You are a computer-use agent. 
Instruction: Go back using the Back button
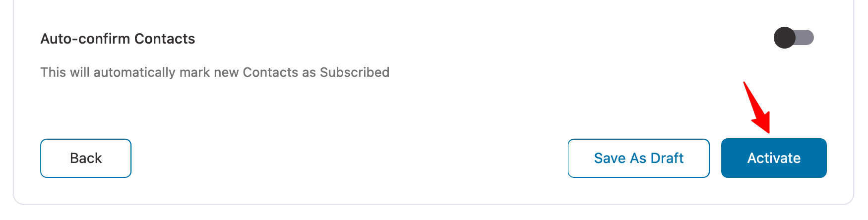pos(86,158)
